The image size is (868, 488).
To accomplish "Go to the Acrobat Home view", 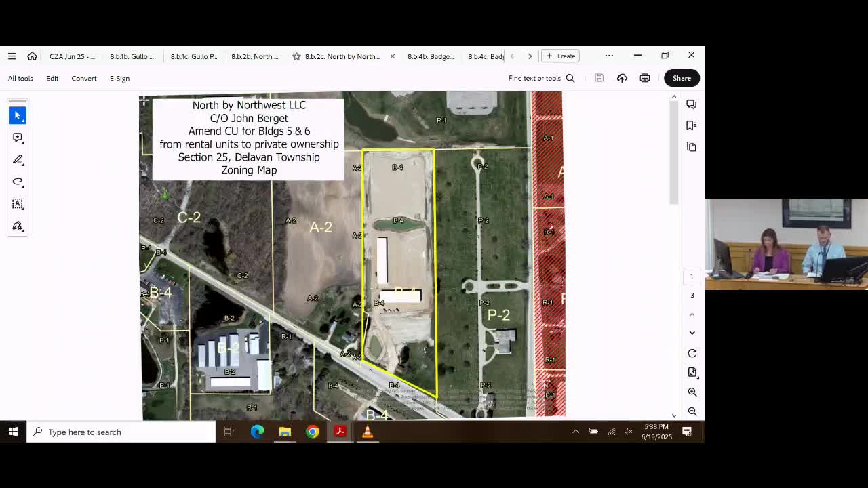I will [x=32, y=56].
